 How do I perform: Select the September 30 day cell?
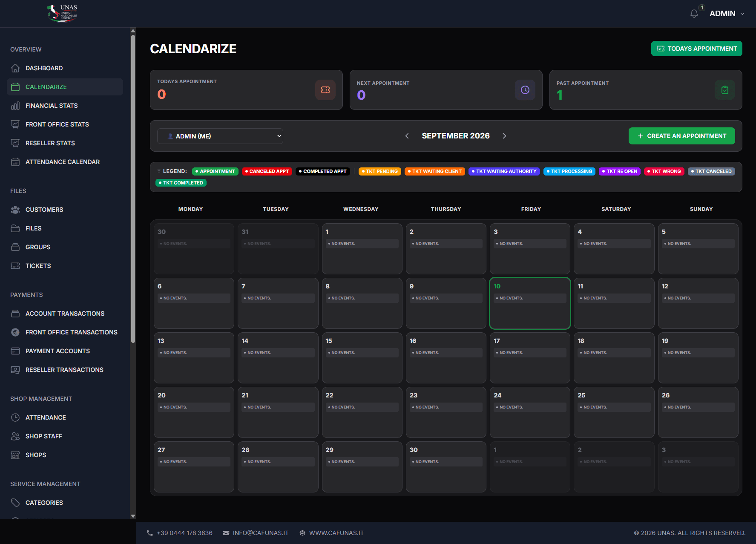[x=446, y=467]
